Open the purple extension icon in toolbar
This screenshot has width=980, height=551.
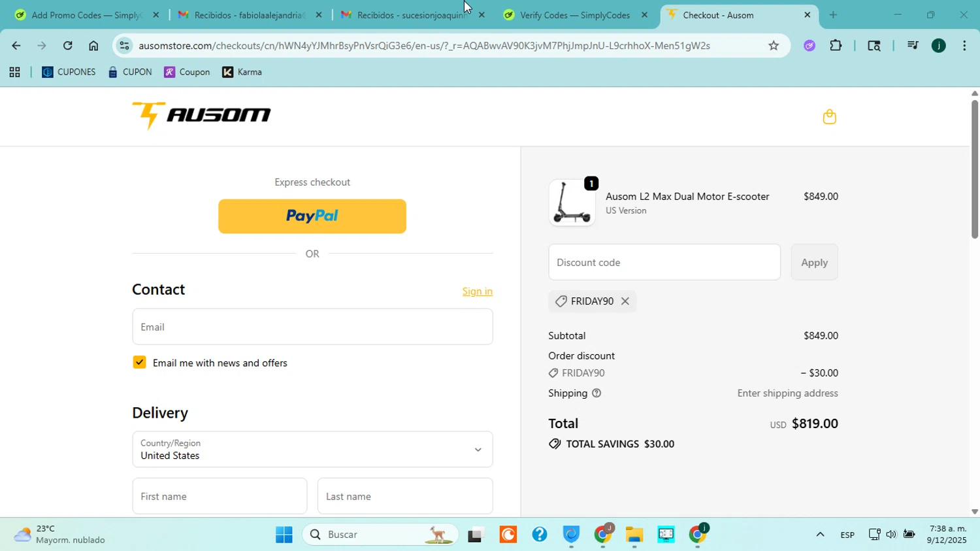[809, 46]
